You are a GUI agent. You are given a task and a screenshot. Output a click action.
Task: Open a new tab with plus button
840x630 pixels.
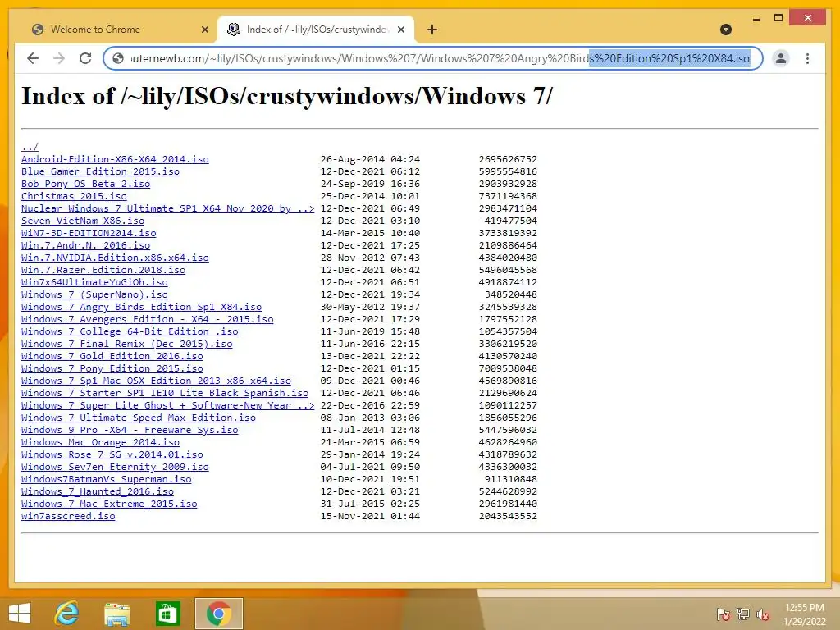[432, 30]
